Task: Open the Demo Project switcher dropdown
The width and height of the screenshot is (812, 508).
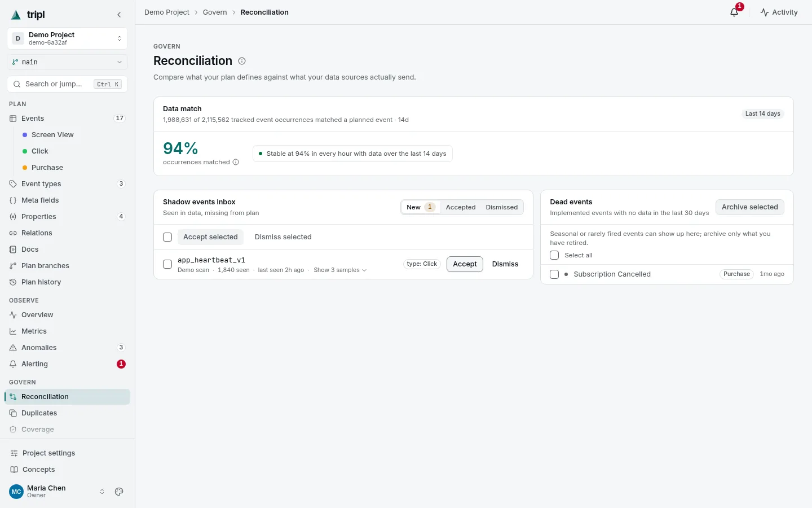Action: 68,38
